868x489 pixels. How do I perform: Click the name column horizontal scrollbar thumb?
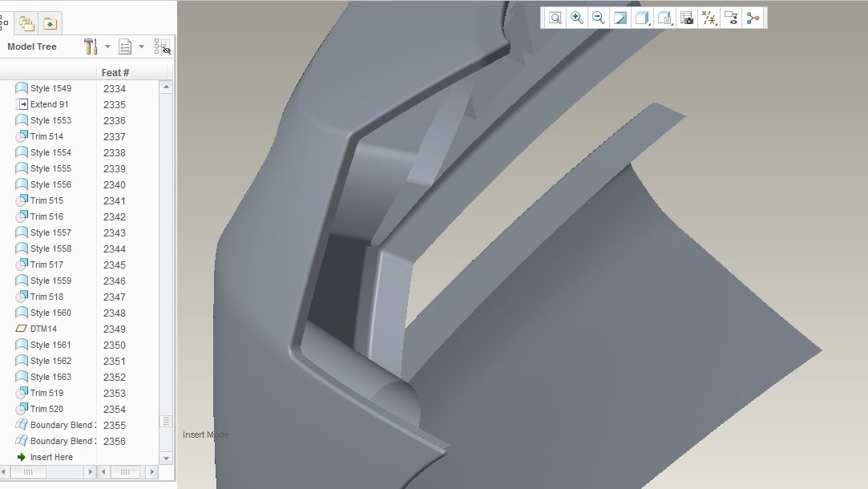(28, 472)
